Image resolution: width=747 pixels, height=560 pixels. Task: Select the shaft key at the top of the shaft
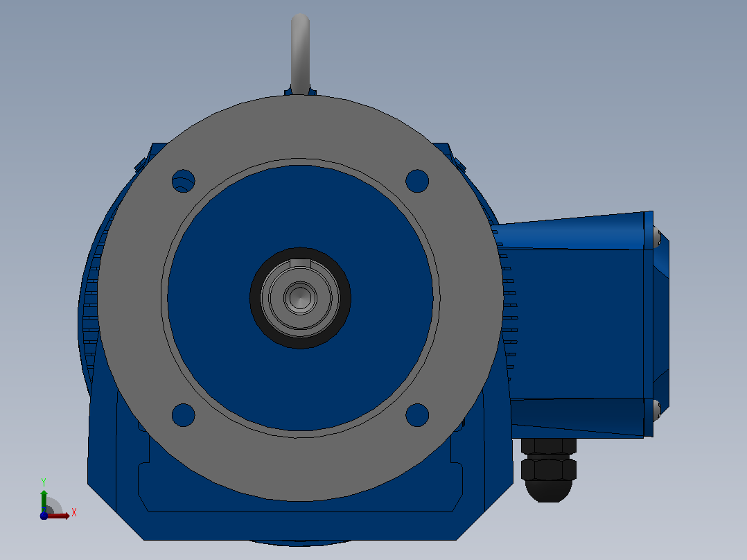click(x=300, y=263)
